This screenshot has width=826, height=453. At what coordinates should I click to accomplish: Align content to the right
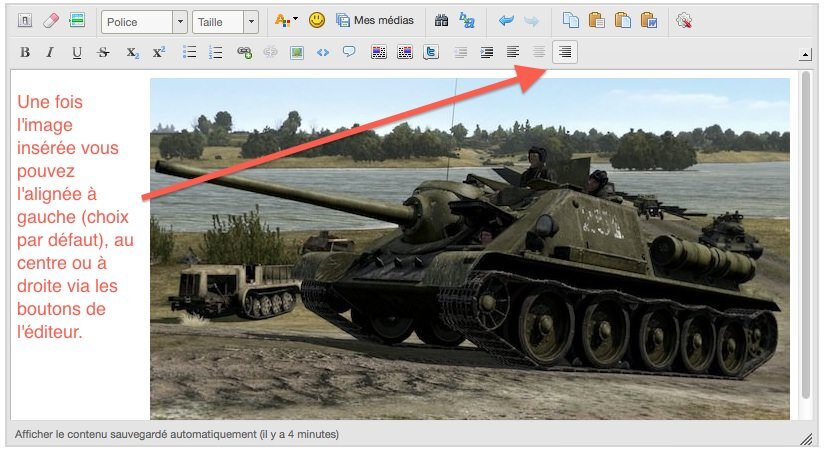click(565, 52)
